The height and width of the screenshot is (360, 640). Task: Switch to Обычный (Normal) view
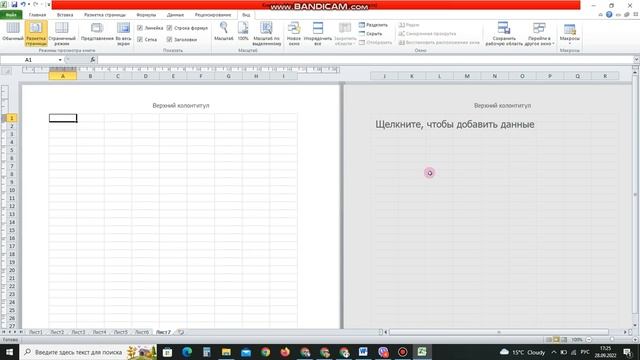13,32
